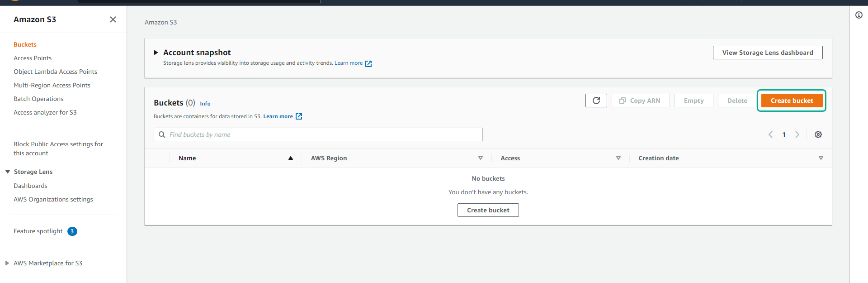Click external link icon beside Buckets Learn more
The image size is (868, 283).
point(299,116)
